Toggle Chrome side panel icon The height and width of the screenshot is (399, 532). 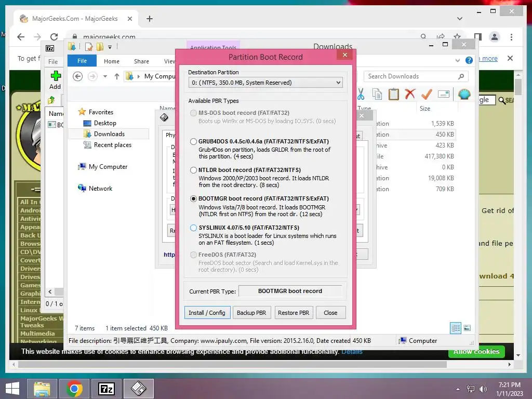coord(478,37)
